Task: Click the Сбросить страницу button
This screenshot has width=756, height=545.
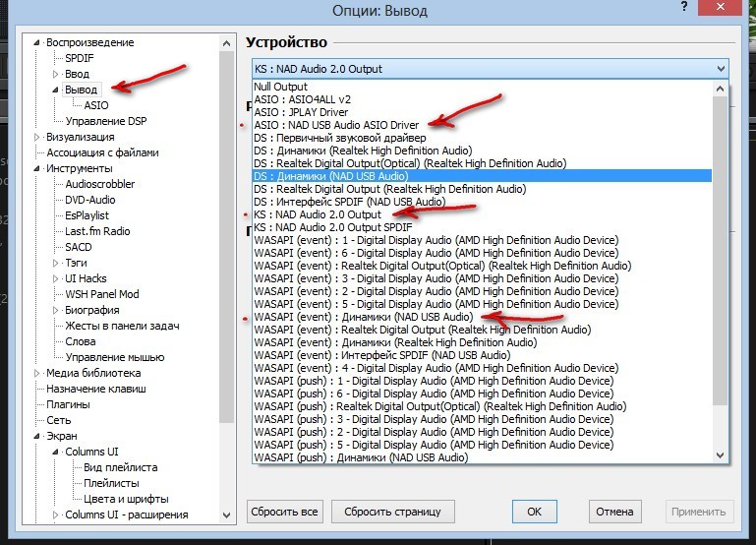Action: 393,512
